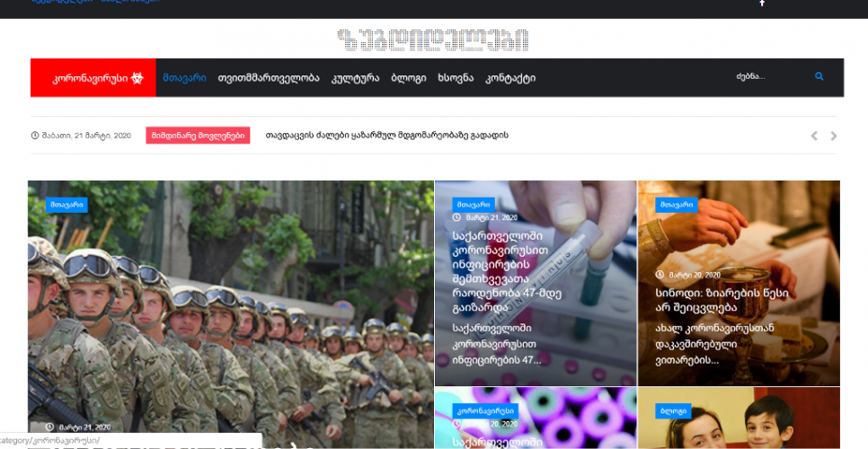Click the მიმდინარე მოვლენები red label
868x449 pixels.
click(x=198, y=136)
